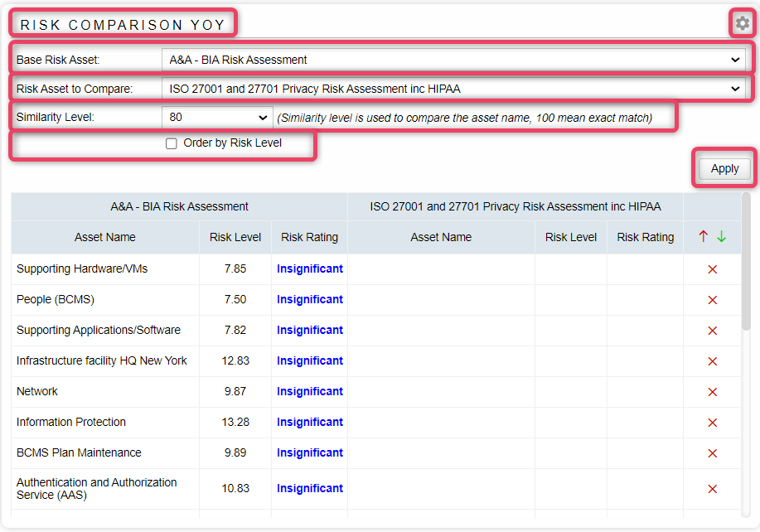This screenshot has height=532, width=760.
Task: Open the Similarity Level dropdown
Action: (217, 117)
